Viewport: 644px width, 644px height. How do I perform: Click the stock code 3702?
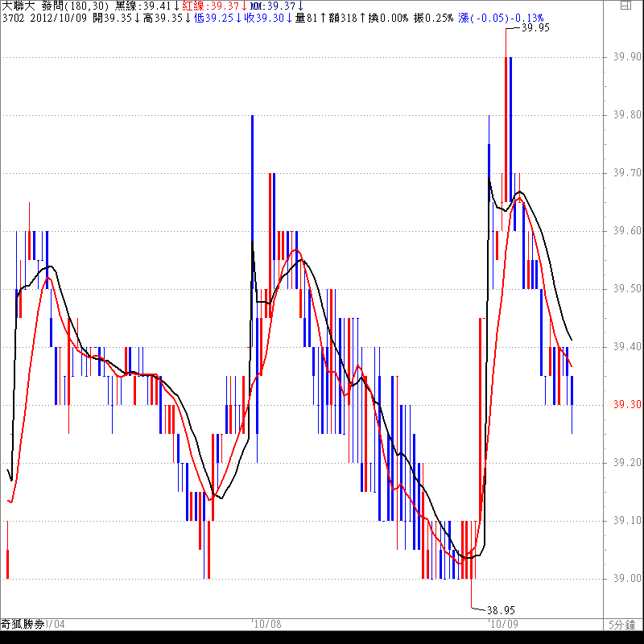click(x=14, y=18)
